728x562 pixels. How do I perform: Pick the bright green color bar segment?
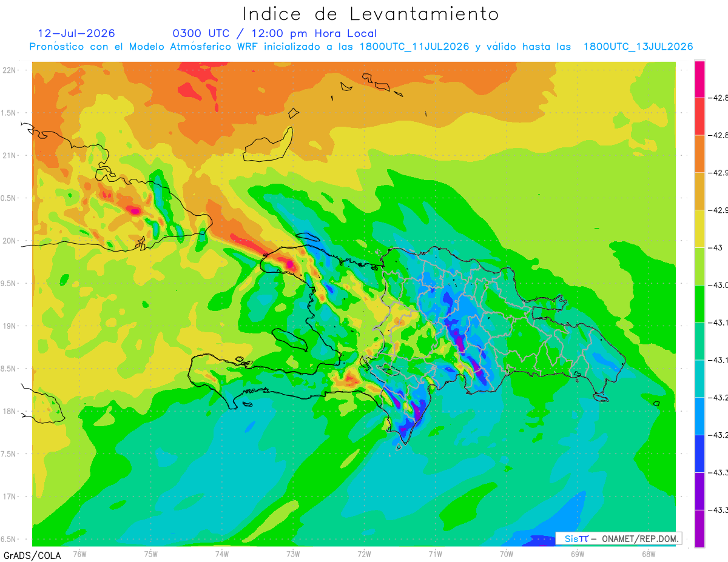coord(699,304)
